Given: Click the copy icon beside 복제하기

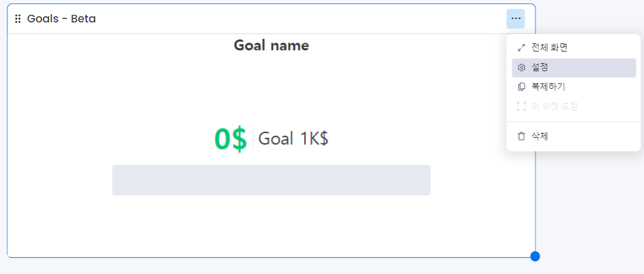Looking at the screenshot, I should coord(521,87).
